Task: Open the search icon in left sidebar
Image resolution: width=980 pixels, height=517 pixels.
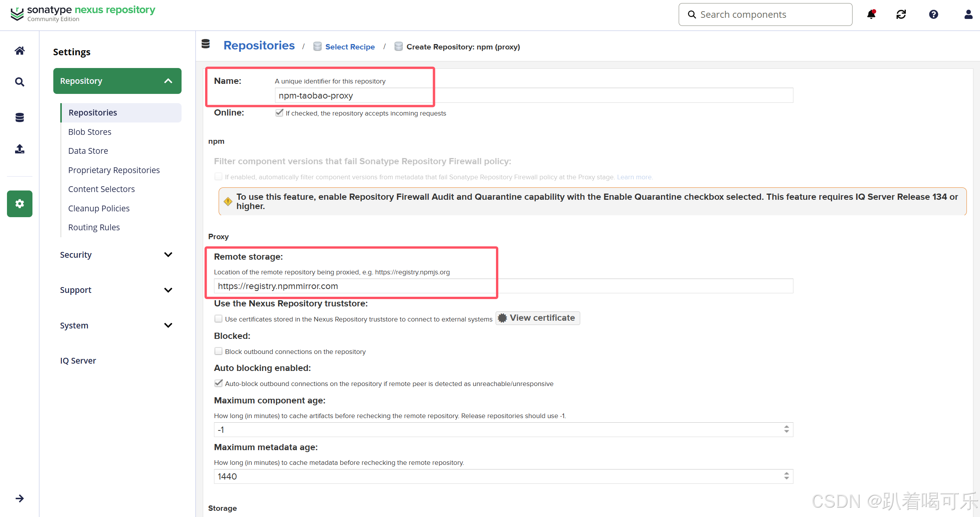Action: click(x=20, y=82)
